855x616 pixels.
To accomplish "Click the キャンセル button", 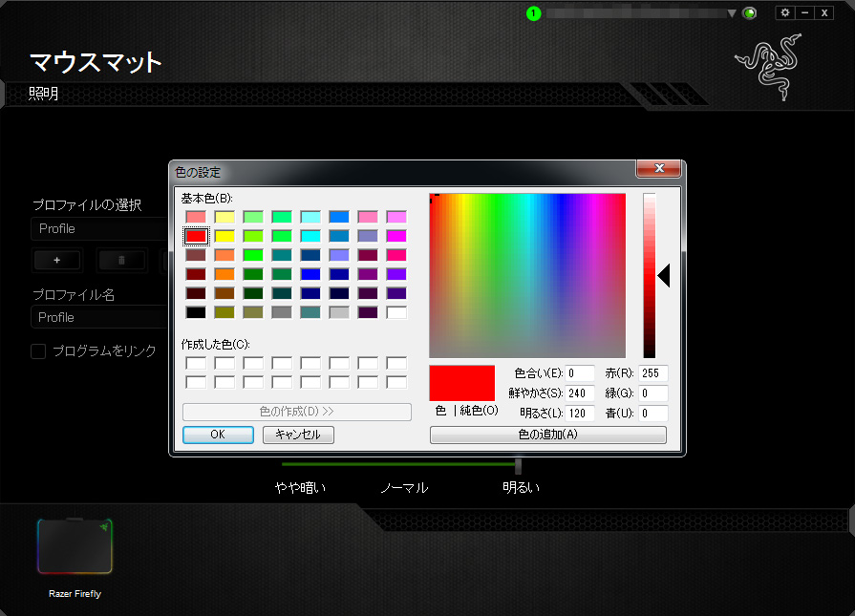I will [x=298, y=435].
